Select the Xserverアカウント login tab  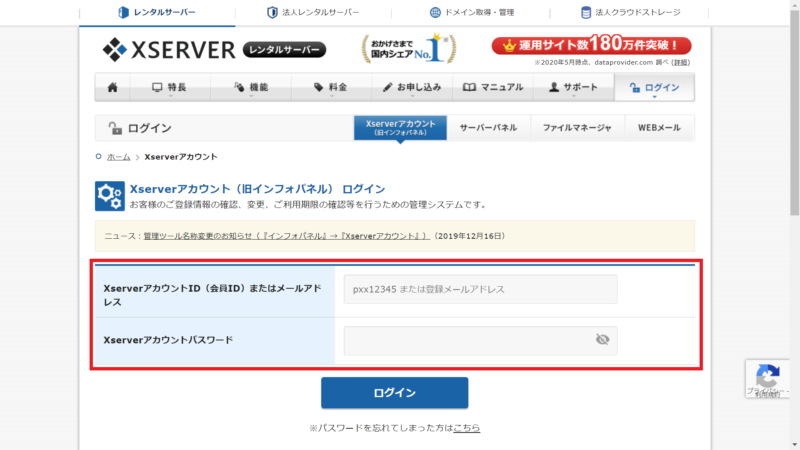tap(401, 128)
